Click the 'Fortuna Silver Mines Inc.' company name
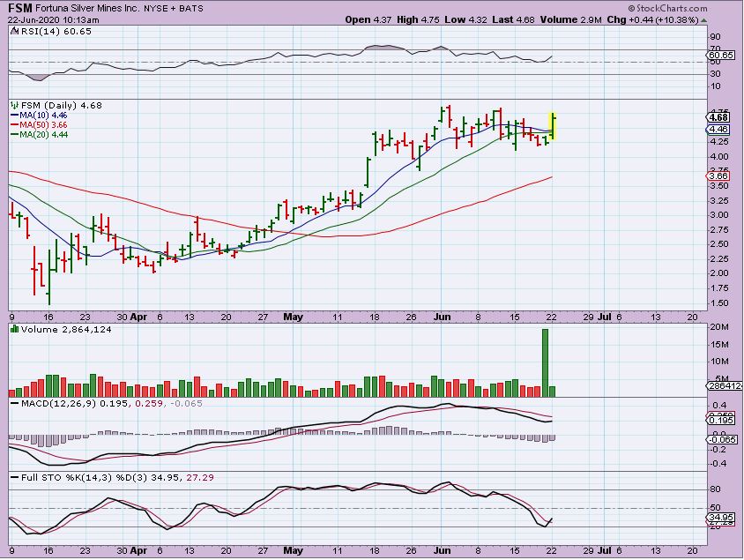 pyautogui.click(x=88, y=9)
